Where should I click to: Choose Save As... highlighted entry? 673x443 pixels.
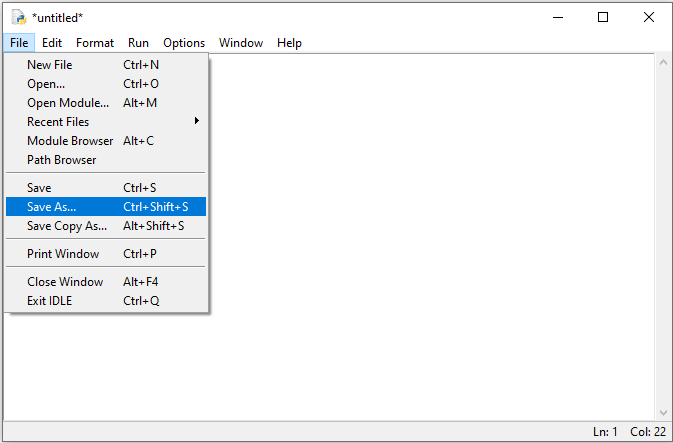tap(106, 206)
